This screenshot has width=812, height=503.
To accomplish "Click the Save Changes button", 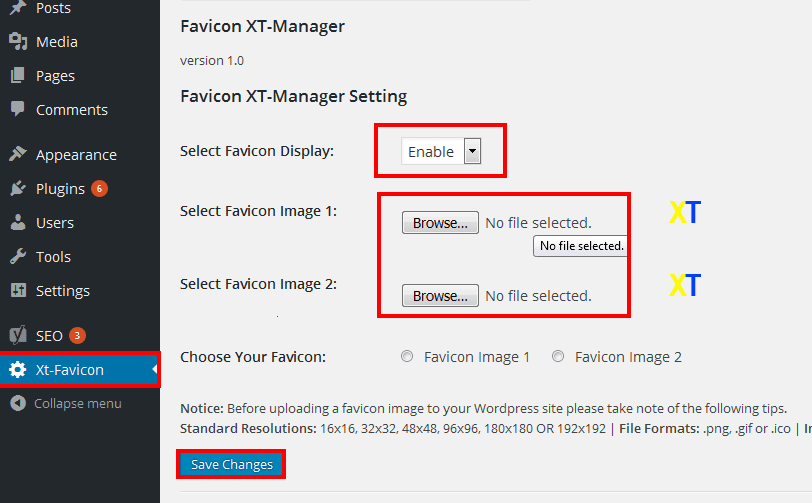I will coord(231,465).
